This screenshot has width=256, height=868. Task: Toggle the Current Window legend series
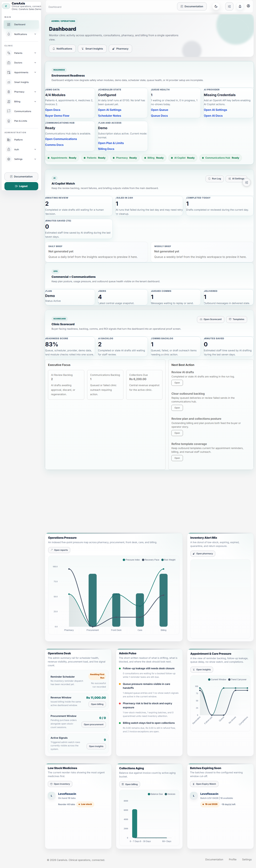217,680
